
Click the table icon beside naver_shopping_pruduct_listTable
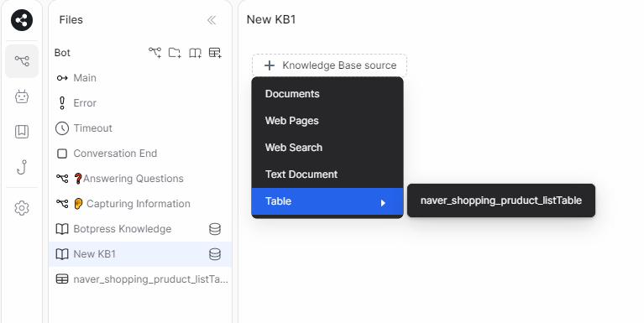coord(62,279)
